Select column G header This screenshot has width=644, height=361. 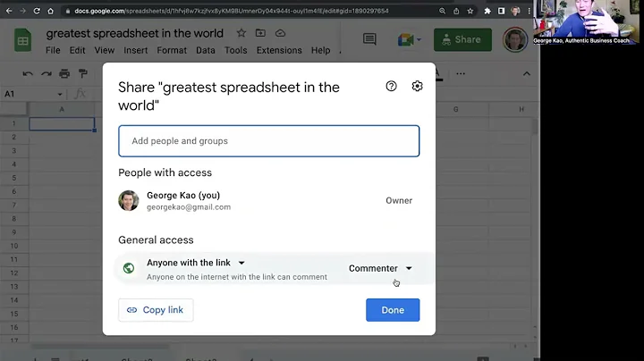tap(456, 110)
